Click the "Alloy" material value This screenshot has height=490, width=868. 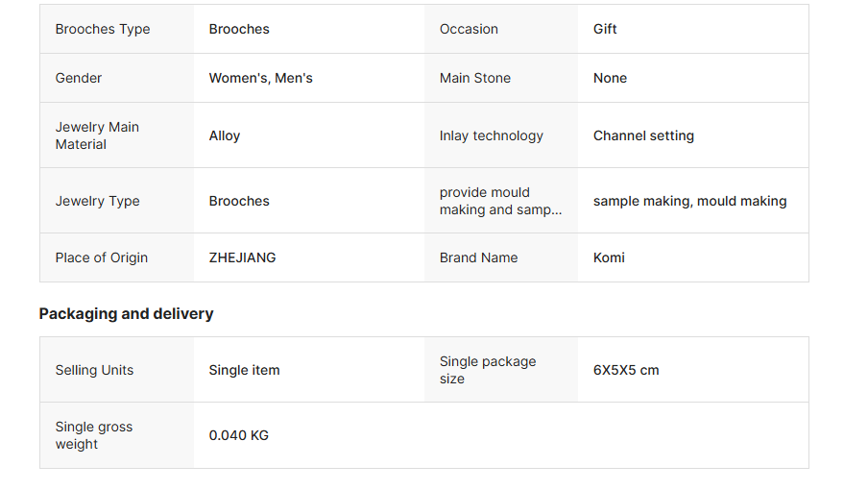225,135
